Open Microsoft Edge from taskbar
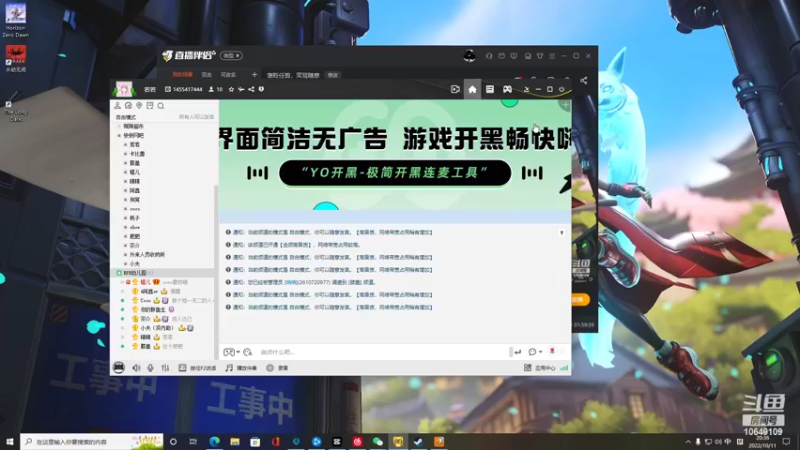 [x=214, y=441]
